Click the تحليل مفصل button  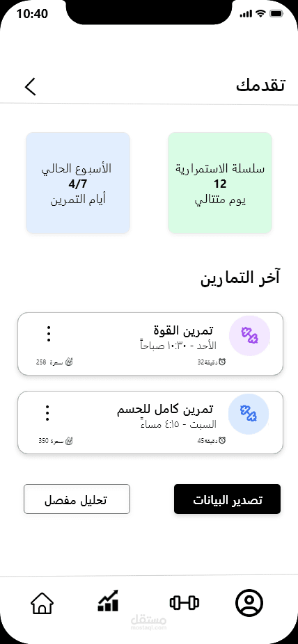click(77, 499)
